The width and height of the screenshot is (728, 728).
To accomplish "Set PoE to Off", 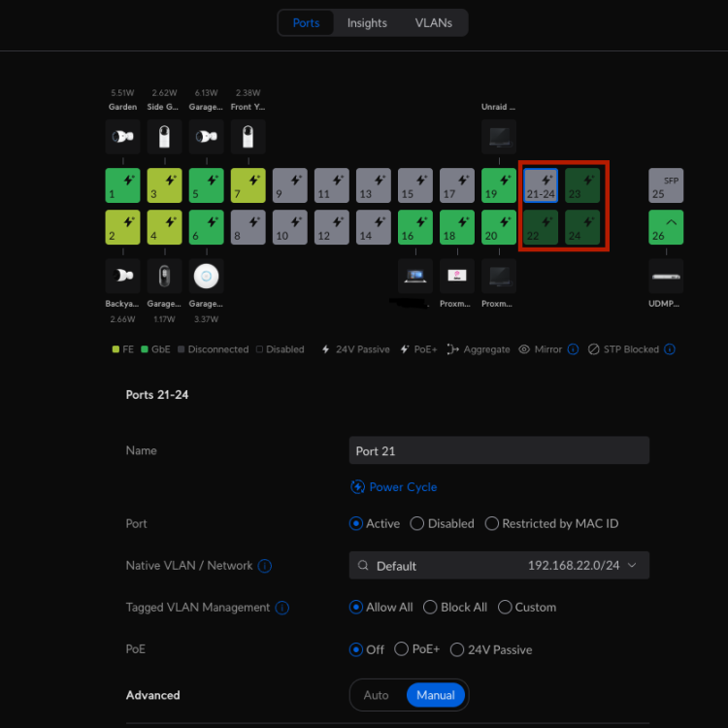I will click(355, 649).
